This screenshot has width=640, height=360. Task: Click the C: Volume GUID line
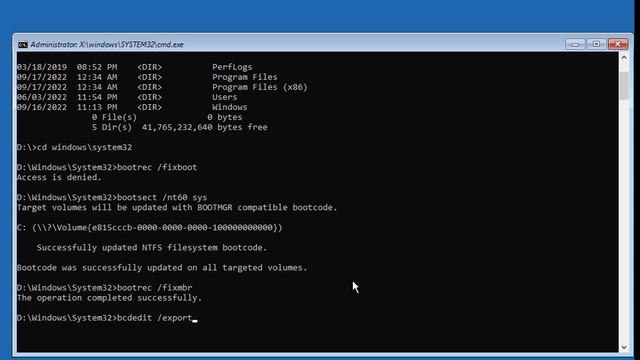click(149, 227)
